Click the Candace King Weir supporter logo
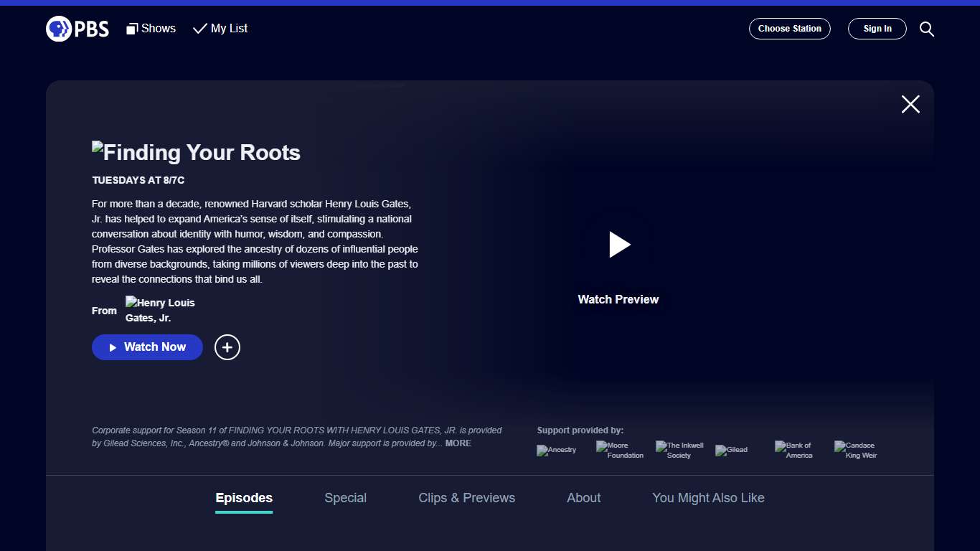Screen dimensions: 980x551 (855, 450)
